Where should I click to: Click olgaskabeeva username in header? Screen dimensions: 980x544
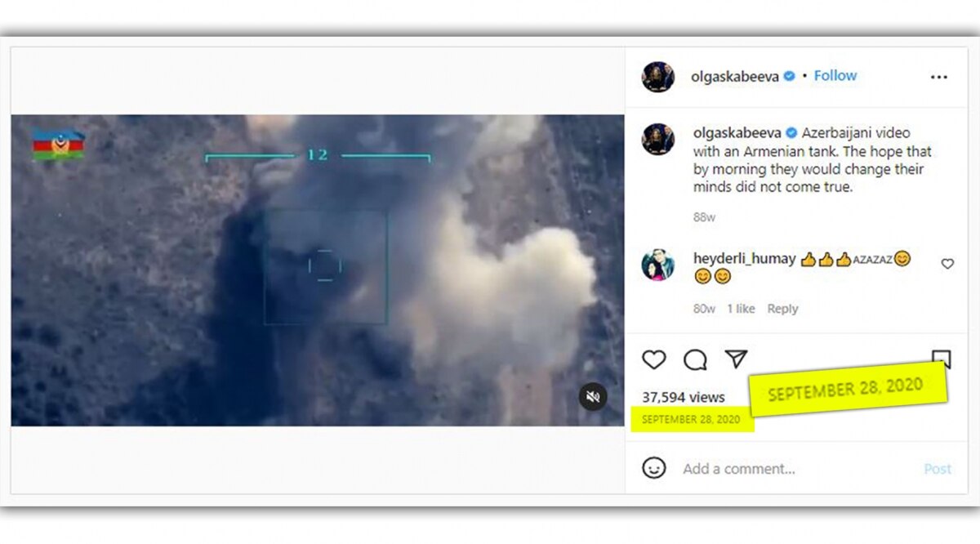pos(736,76)
